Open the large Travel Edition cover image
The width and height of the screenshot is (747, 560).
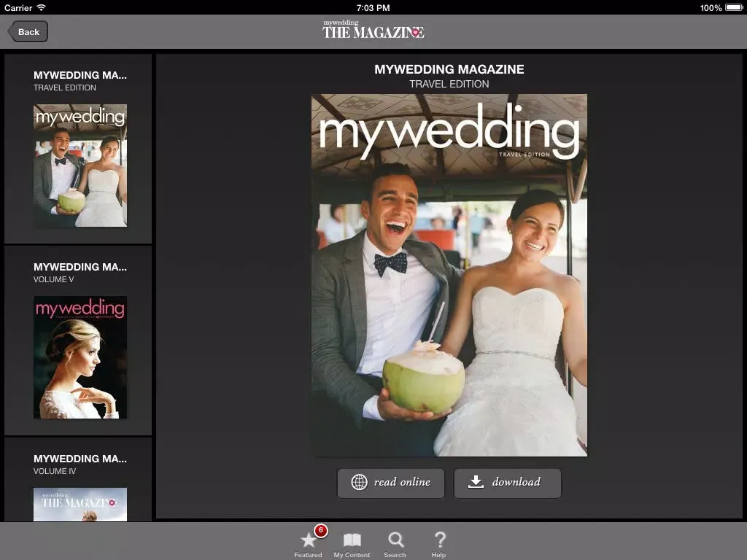449,275
